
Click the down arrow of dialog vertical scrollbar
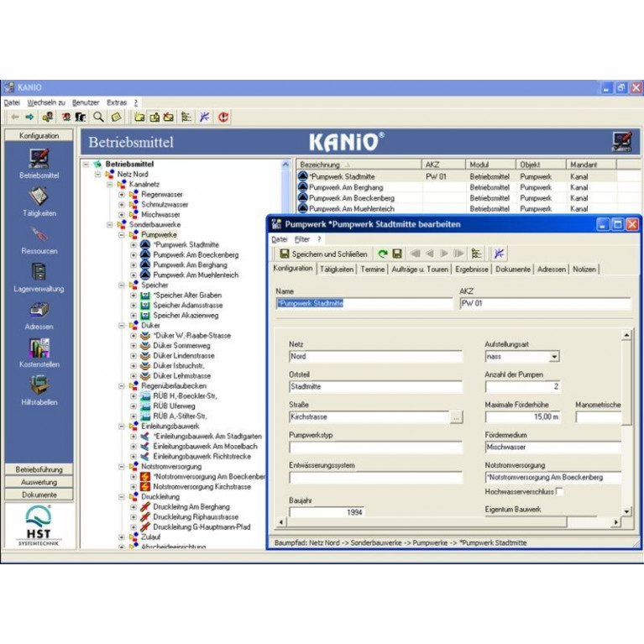626,511
